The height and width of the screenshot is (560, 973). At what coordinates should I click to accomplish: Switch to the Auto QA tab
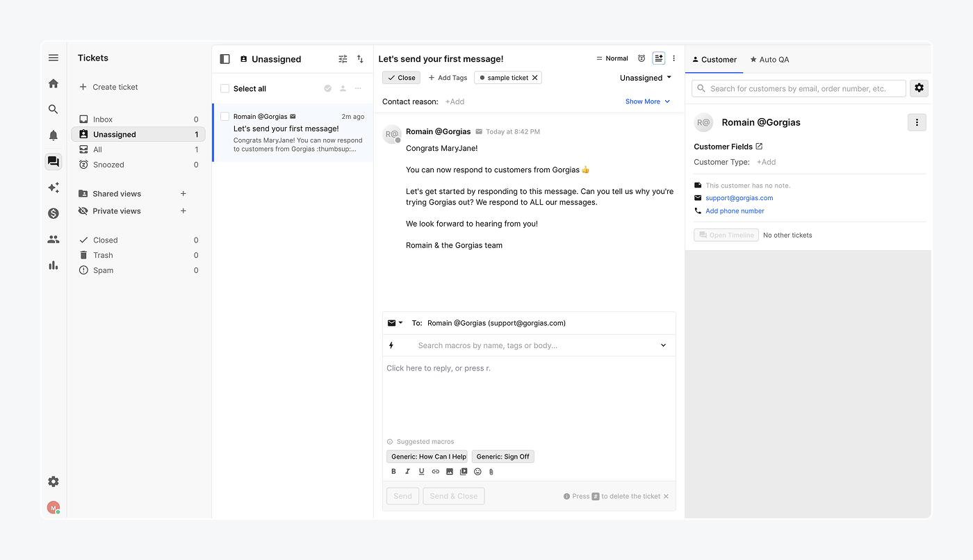pos(769,59)
